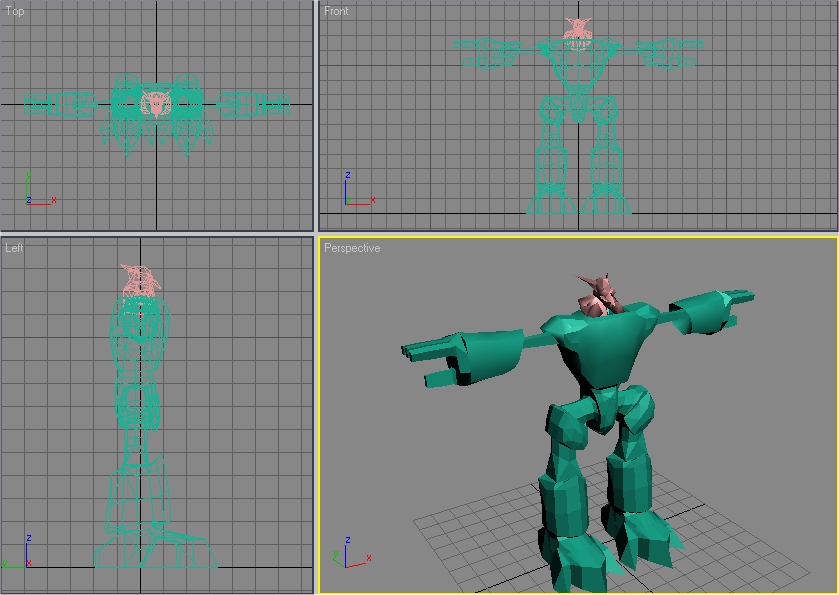Click the "Left" viewport label
Screen dimensions: 839x595
(14, 248)
